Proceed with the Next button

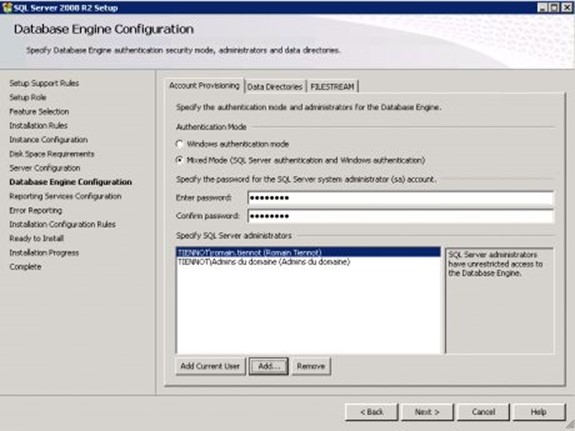click(x=427, y=412)
